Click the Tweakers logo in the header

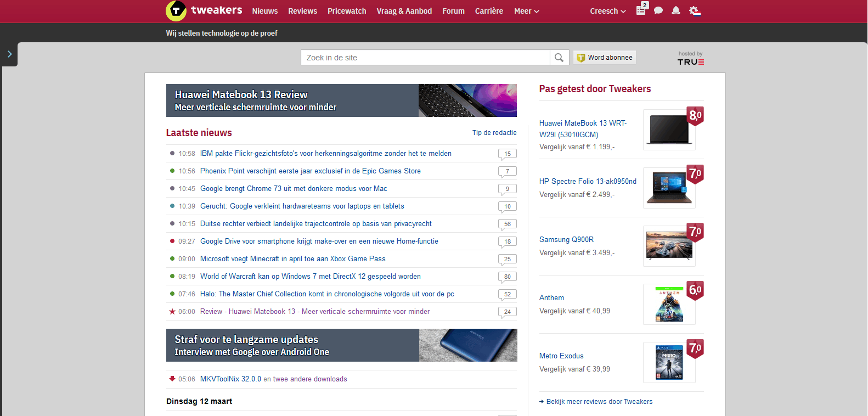[x=204, y=10]
